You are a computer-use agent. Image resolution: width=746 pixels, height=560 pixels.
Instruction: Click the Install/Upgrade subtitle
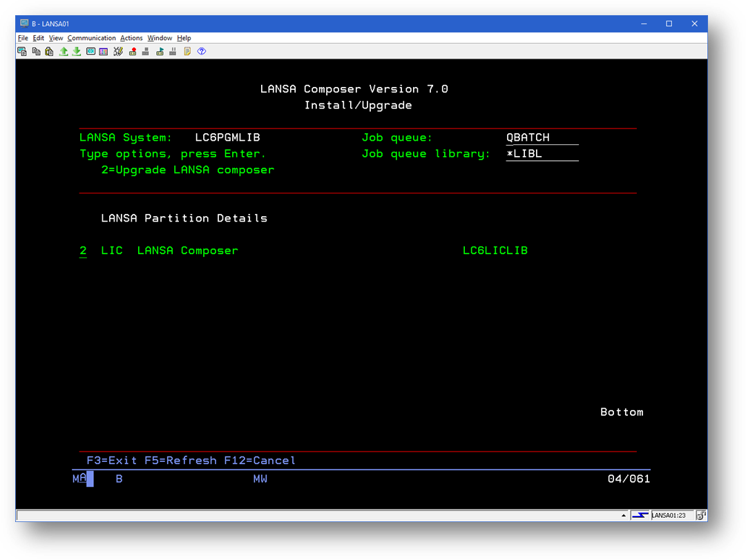tap(358, 105)
